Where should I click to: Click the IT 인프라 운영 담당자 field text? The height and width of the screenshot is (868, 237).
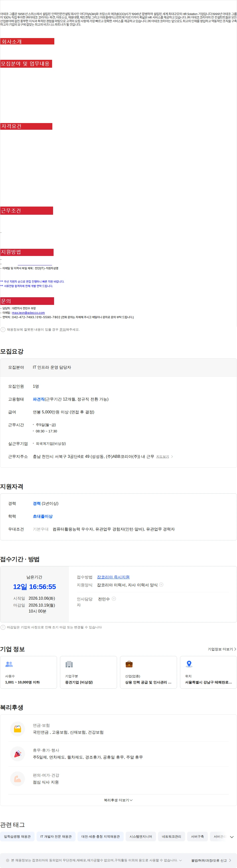point(52,367)
